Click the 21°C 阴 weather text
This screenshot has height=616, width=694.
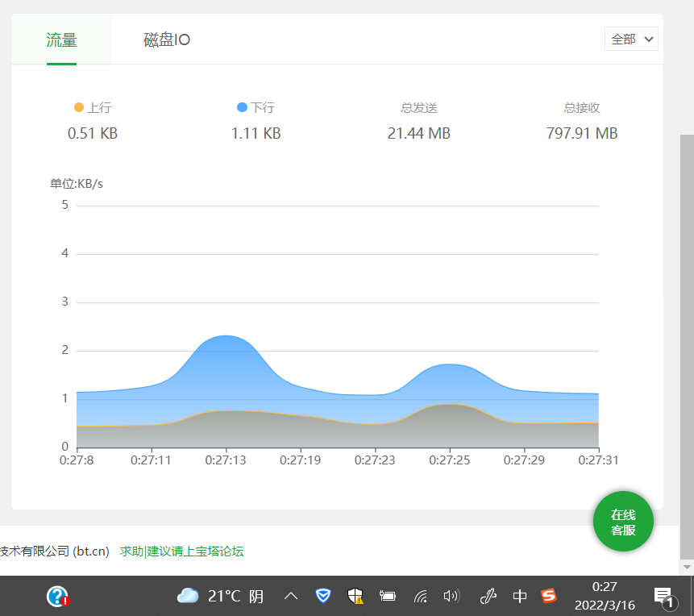(x=235, y=596)
